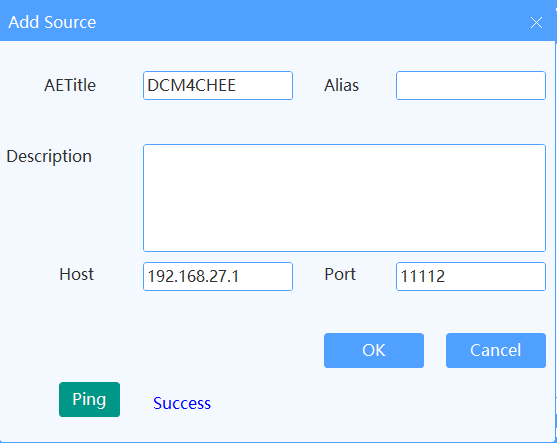Click the blue Success status text
This screenshot has height=443, width=557.
pos(182,403)
